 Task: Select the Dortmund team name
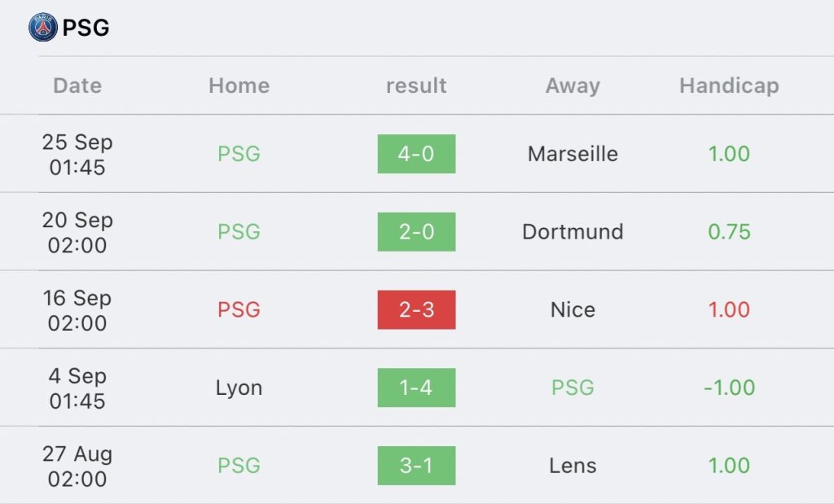point(573,232)
